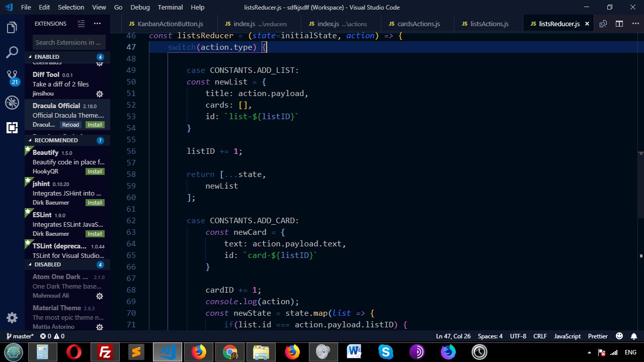Open the Manage gear in activity bar
Viewport: 644px width, 362px height.
[x=12, y=318]
